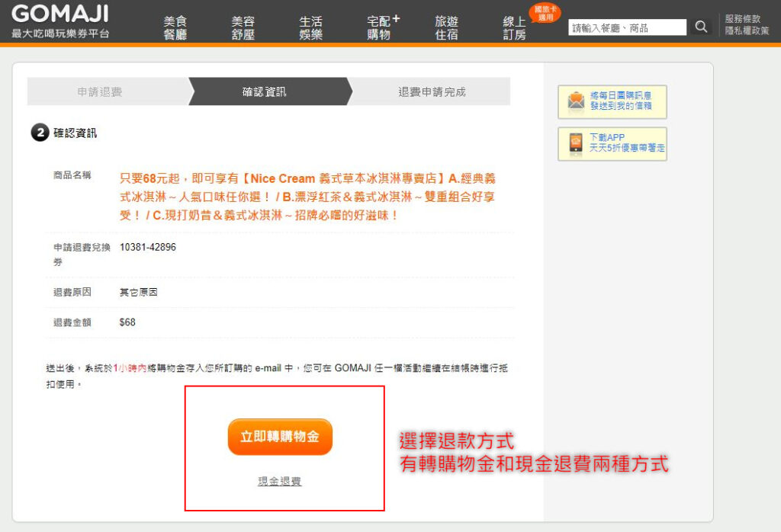This screenshot has width=781, height=532.
Task: Click the step number 2 circle icon
Action: tap(40, 133)
